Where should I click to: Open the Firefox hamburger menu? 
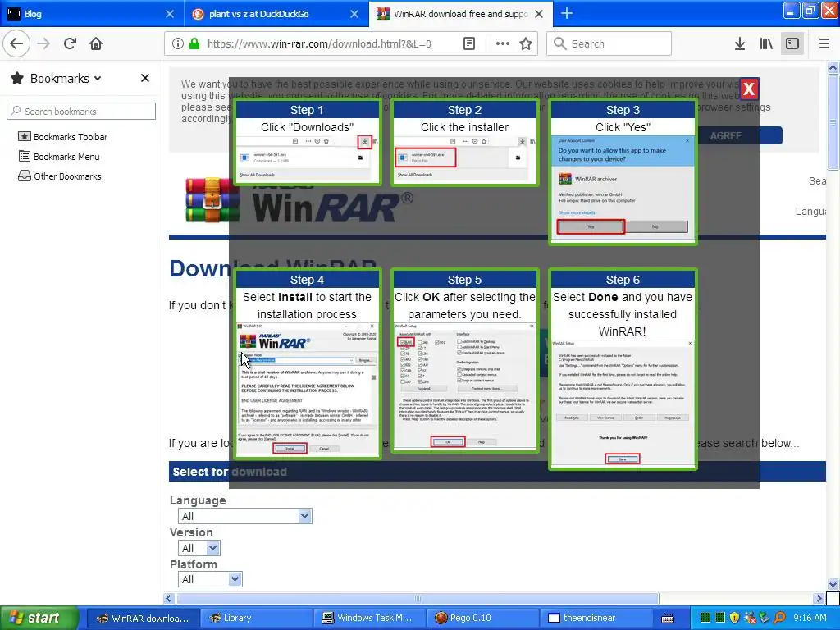(x=824, y=44)
